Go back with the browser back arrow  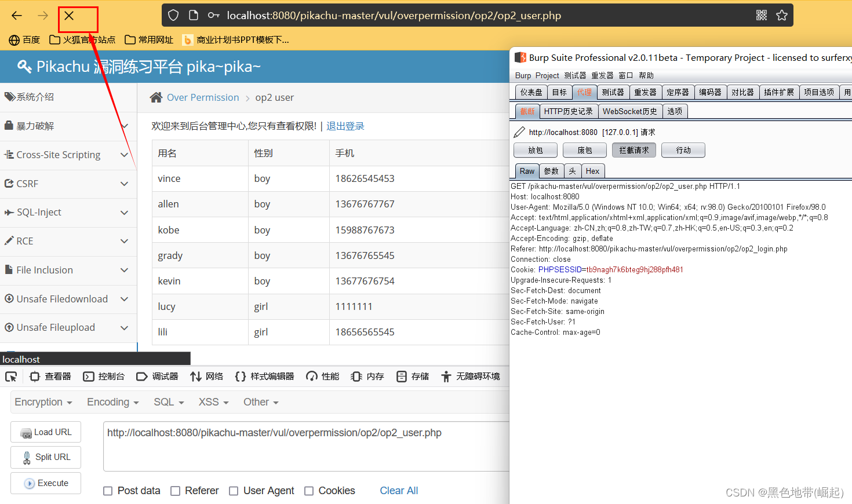[17, 16]
